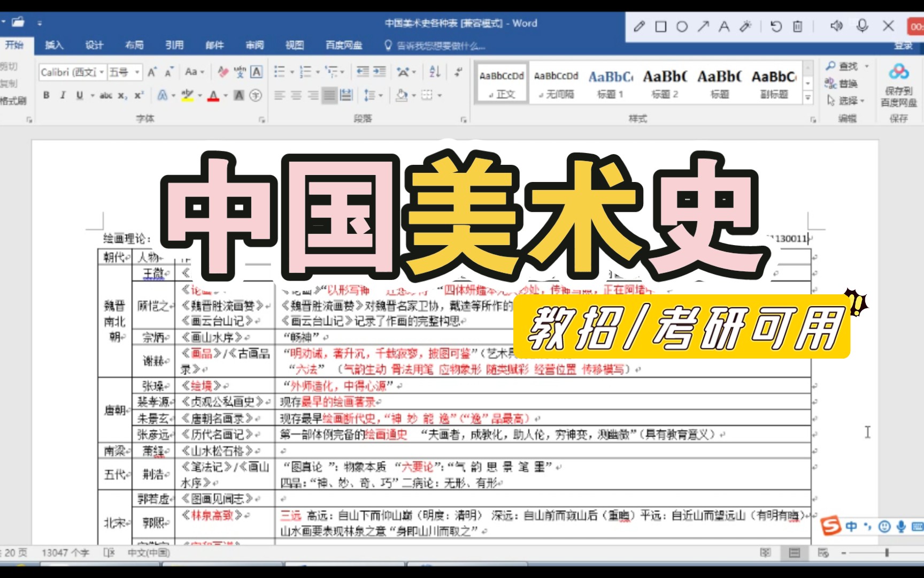
Task: Open font color dropdown arrow
Action: 225,96
